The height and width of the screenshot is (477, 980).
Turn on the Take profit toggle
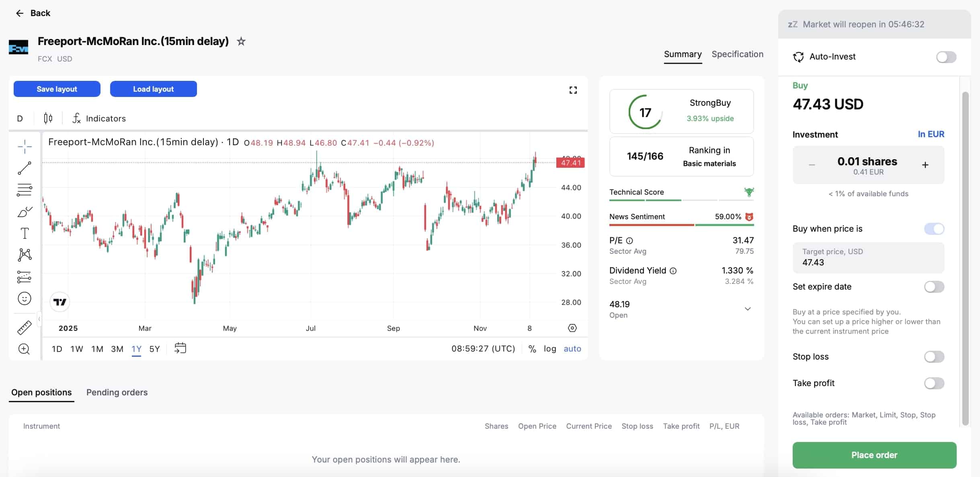pos(934,383)
